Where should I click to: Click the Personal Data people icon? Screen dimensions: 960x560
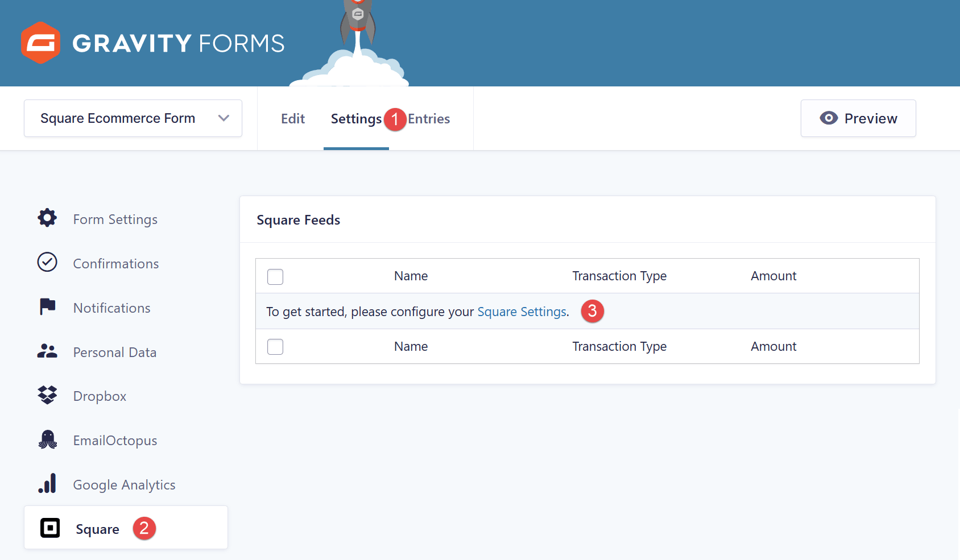click(47, 351)
